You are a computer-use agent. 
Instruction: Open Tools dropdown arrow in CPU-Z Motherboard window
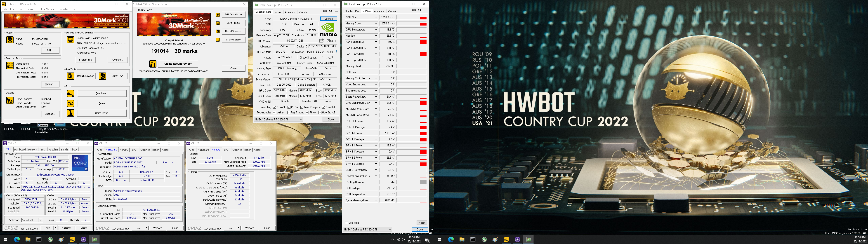[x=146, y=228]
